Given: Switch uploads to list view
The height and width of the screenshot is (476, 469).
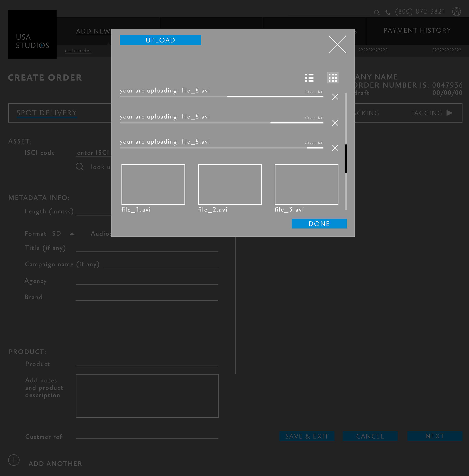Looking at the screenshot, I should [x=309, y=78].
